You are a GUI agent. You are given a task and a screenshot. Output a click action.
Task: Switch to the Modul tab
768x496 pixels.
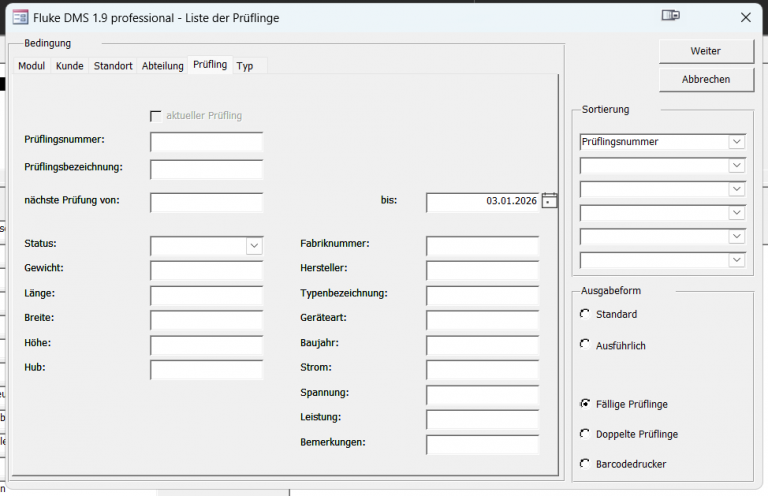click(31, 66)
